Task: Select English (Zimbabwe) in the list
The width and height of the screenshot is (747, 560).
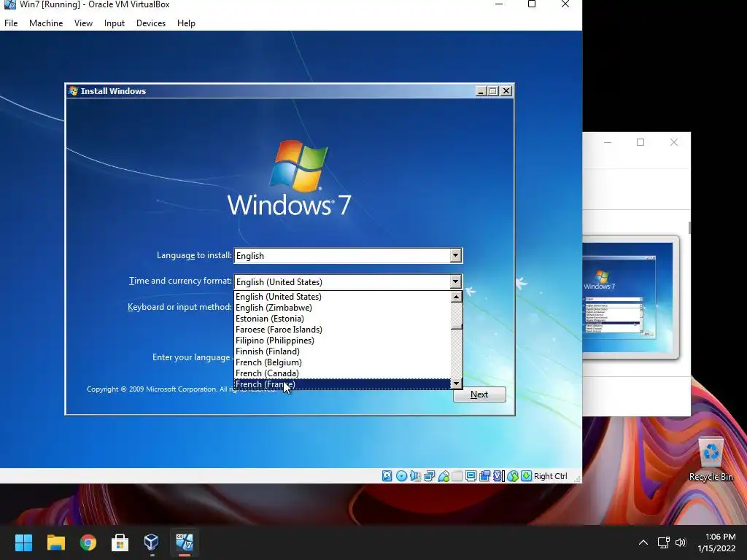Action: pyautogui.click(x=342, y=308)
